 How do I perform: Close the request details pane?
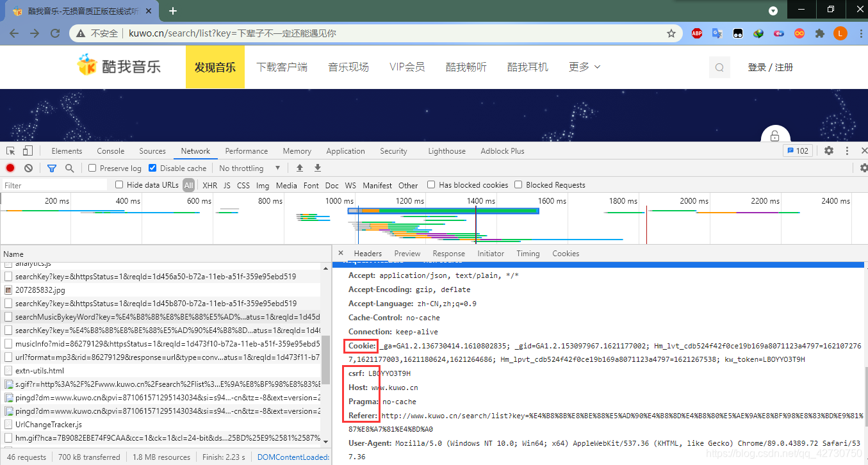pyautogui.click(x=341, y=253)
